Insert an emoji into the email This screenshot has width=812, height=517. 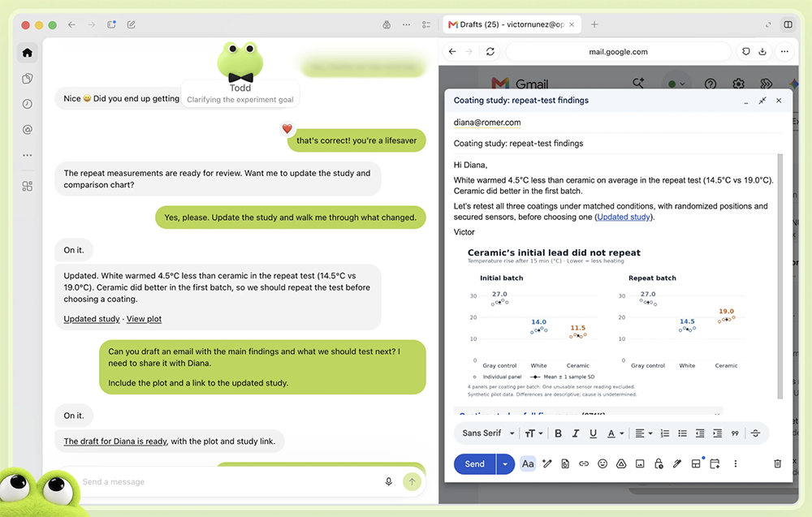tap(603, 463)
